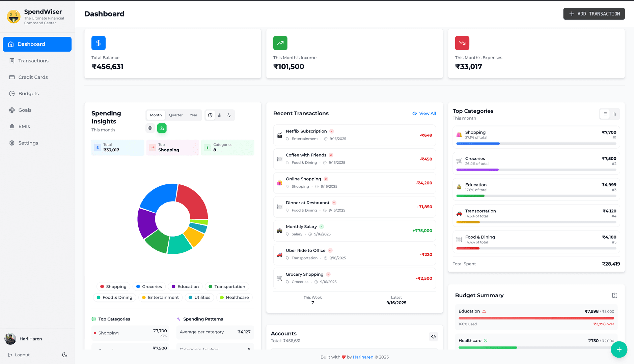Download spending insights with green button
This screenshot has width=634, height=364.
[162, 128]
